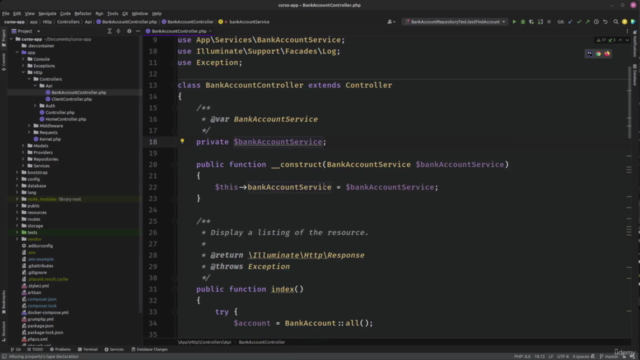Open the Database Changes tool window

(x=149, y=349)
